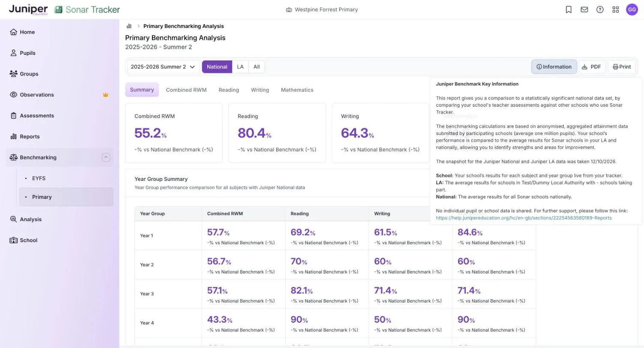Click the Print button
Screen dimensions: 644x348
coord(622,67)
